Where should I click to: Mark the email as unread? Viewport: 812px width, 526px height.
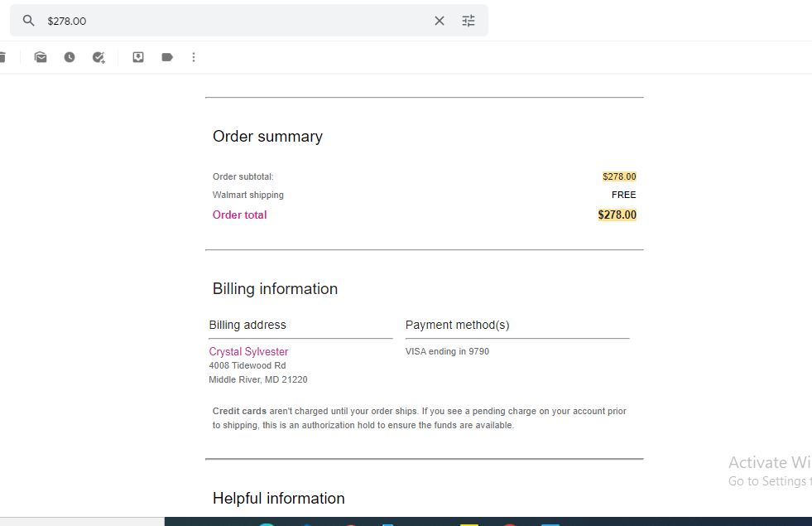[41, 57]
